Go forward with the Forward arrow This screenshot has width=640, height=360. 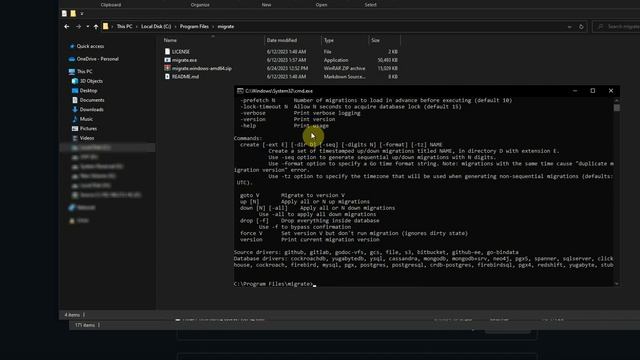[78, 27]
